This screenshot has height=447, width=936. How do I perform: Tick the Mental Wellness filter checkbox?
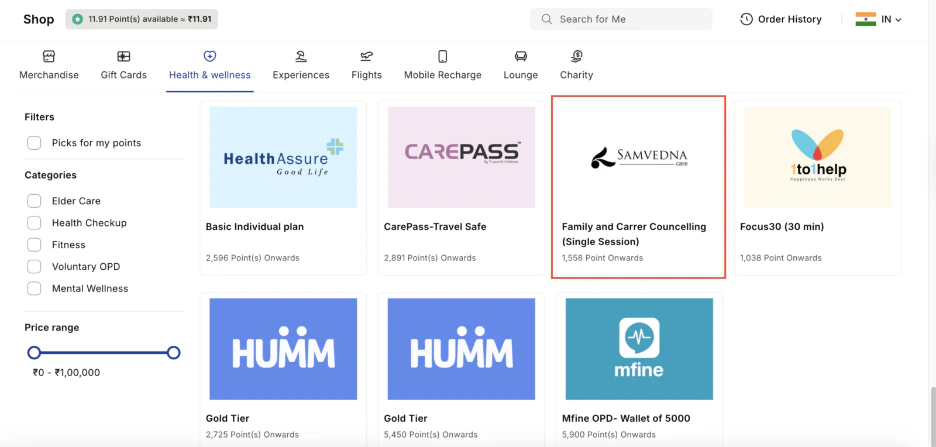point(34,288)
